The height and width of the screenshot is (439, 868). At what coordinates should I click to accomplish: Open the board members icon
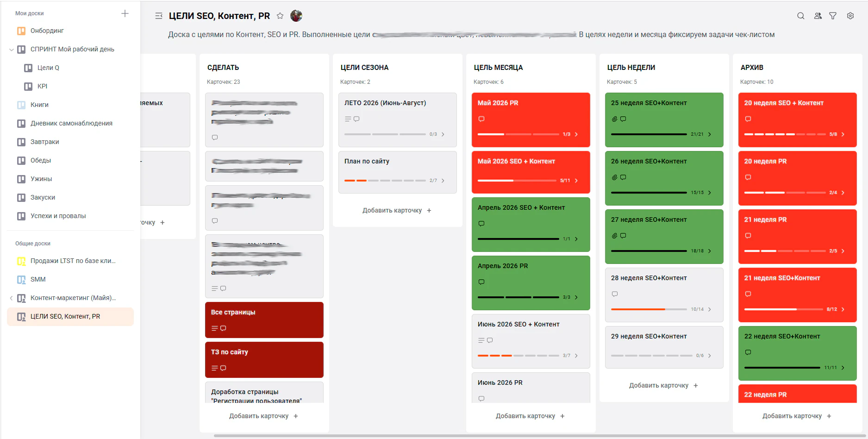coord(818,16)
